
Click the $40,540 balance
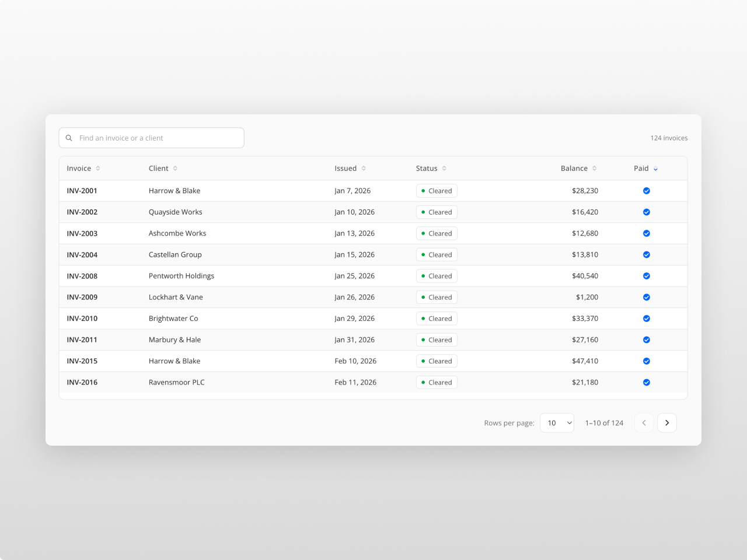[585, 276]
